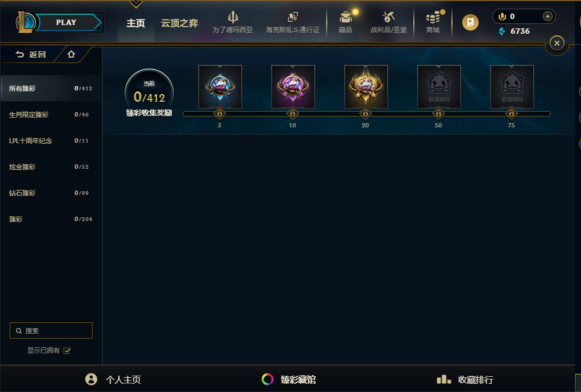Screen dimensions: 581x392
Task: Click the 3-chroma reward thumbnail
Action: (x=220, y=87)
